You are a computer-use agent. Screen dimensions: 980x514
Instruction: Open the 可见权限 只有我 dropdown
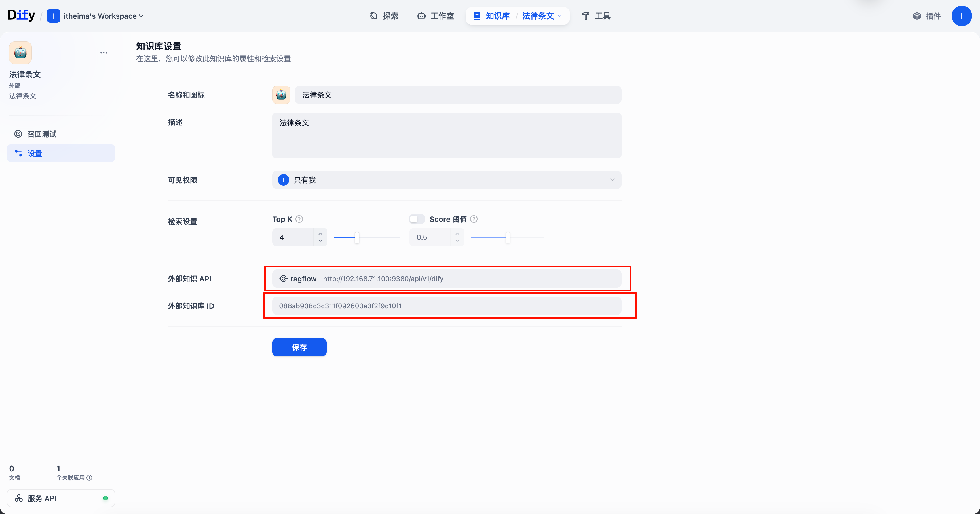[446, 180]
